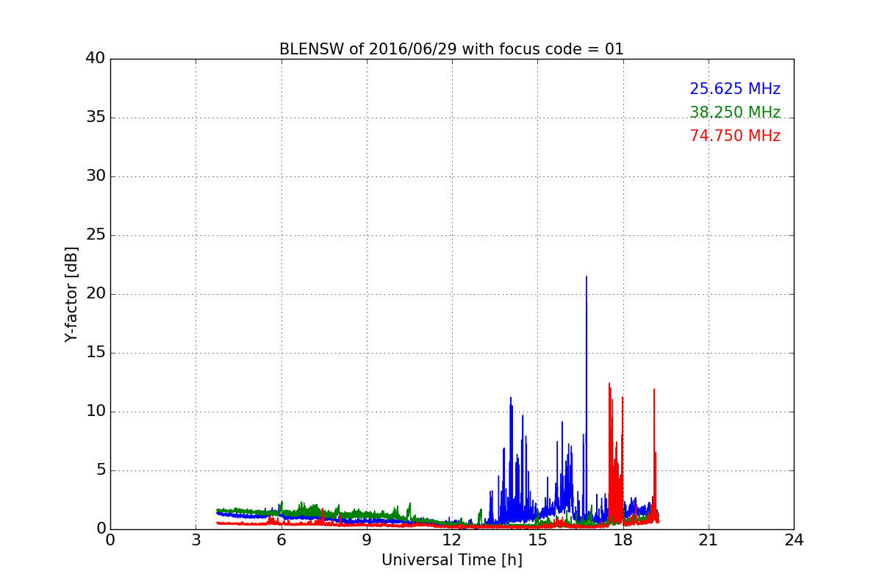882x588 pixels.
Task: Click the x-axis tick label 3
Action: [196, 540]
